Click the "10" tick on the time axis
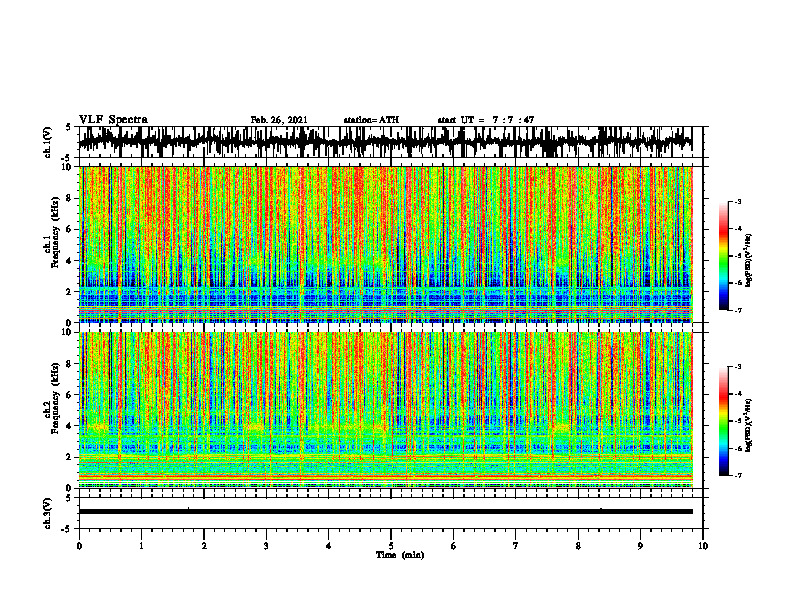Image resolution: width=792 pixels, height=612 pixels. (x=703, y=546)
